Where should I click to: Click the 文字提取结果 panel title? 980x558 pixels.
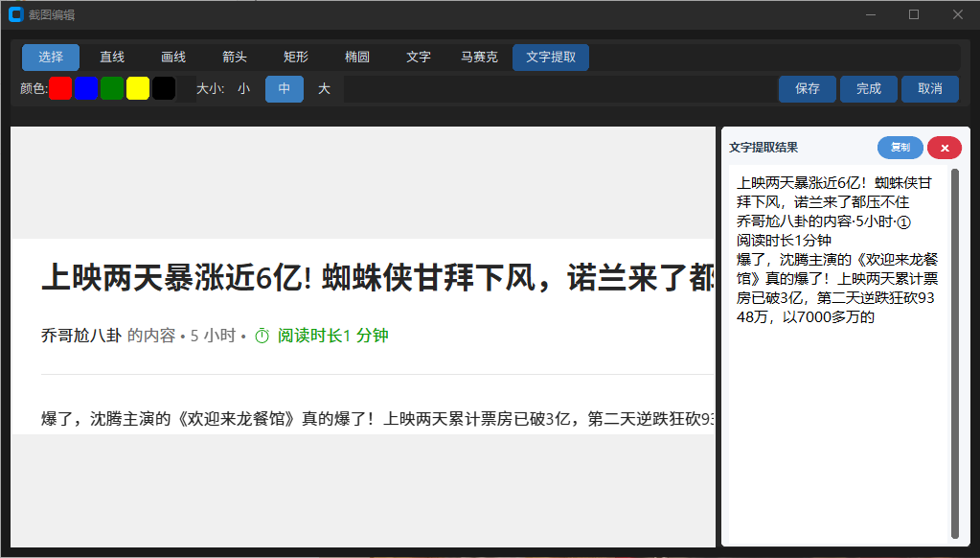tap(763, 148)
